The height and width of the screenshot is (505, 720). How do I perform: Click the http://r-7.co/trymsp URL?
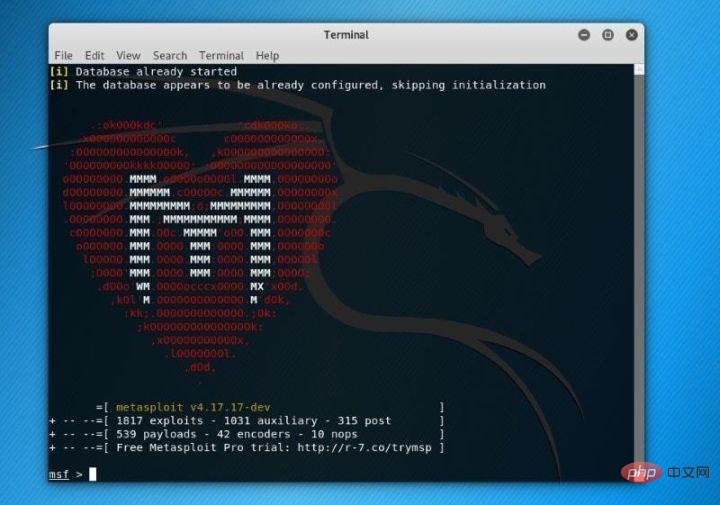pos(365,448)
